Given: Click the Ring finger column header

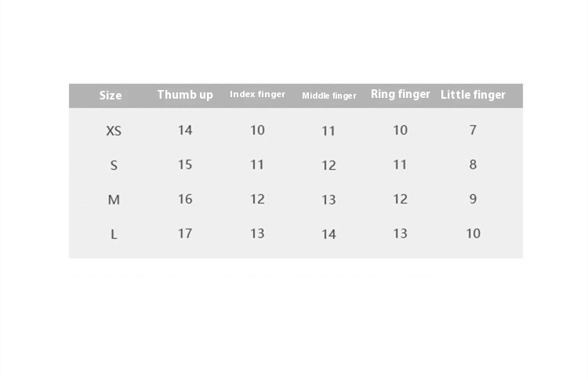Looking at the screenshot, I should pyautogui.click(x=401, y=95).
